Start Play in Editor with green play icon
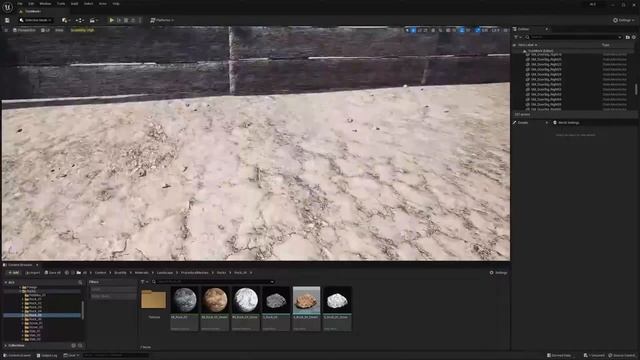 click(111, 20)
